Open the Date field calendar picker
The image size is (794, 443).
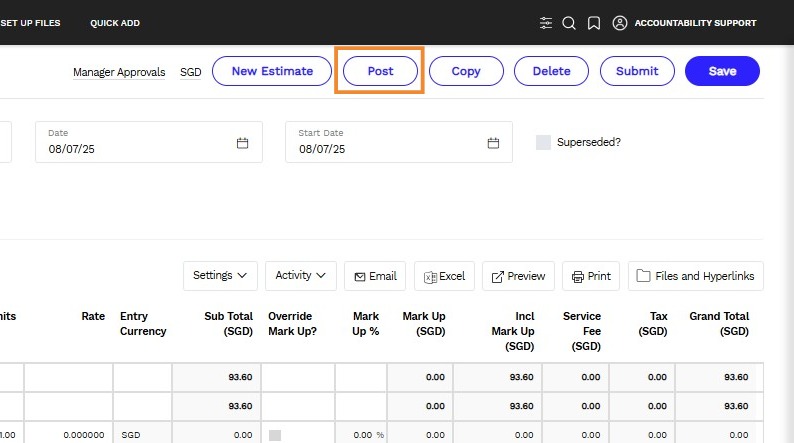(243, 143)
